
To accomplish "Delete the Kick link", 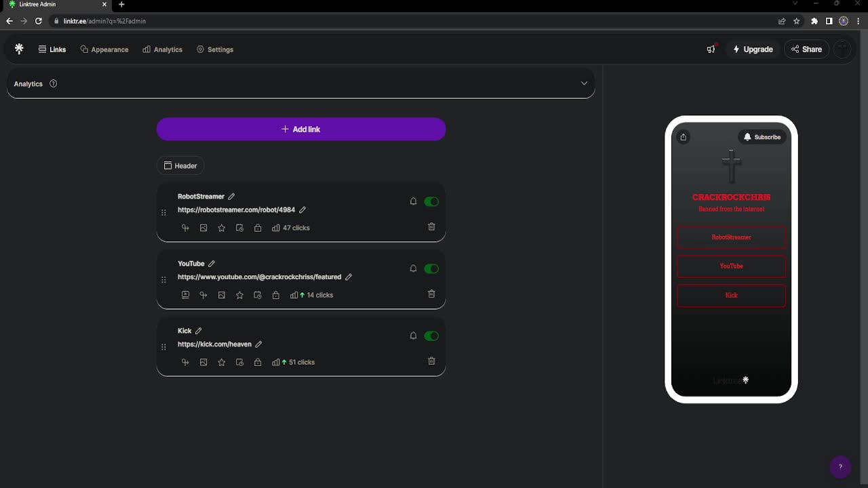I will [431, 361].
